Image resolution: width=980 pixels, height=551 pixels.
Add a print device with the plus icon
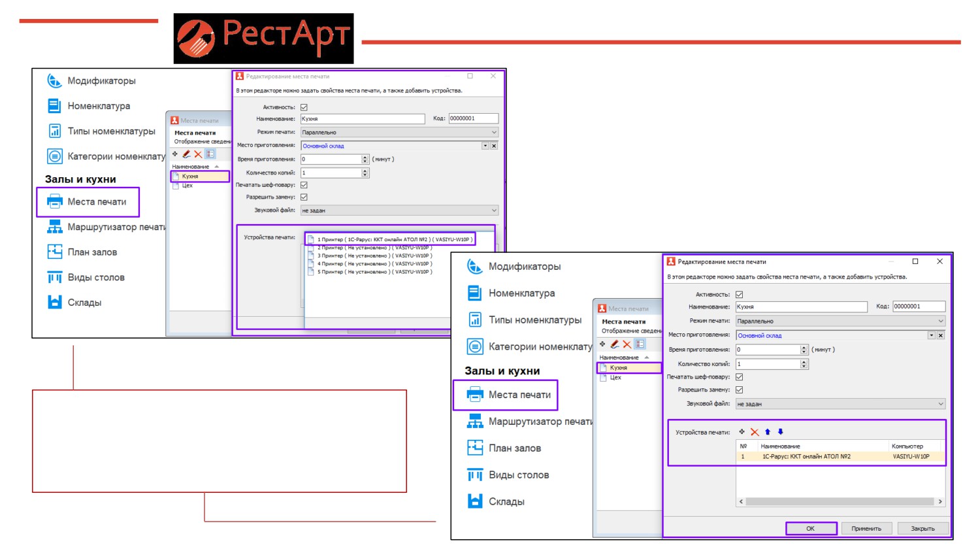[742, 431]
